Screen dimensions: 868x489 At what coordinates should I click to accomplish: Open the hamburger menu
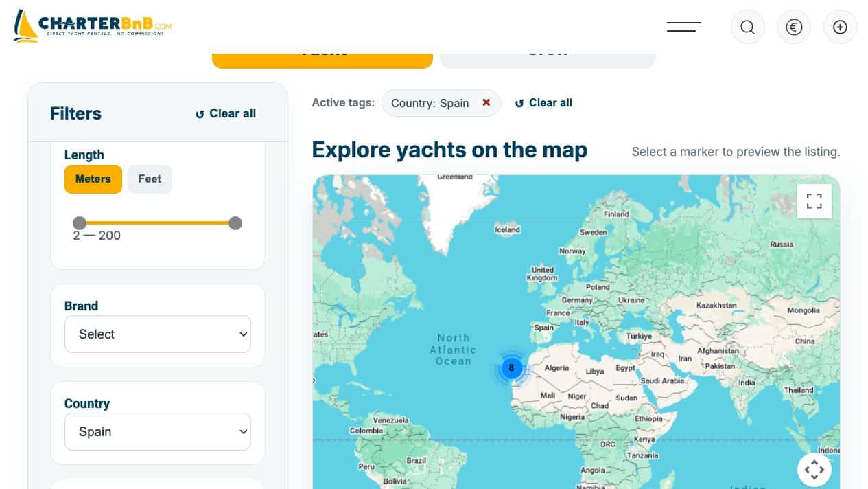[x=683, y=27]
